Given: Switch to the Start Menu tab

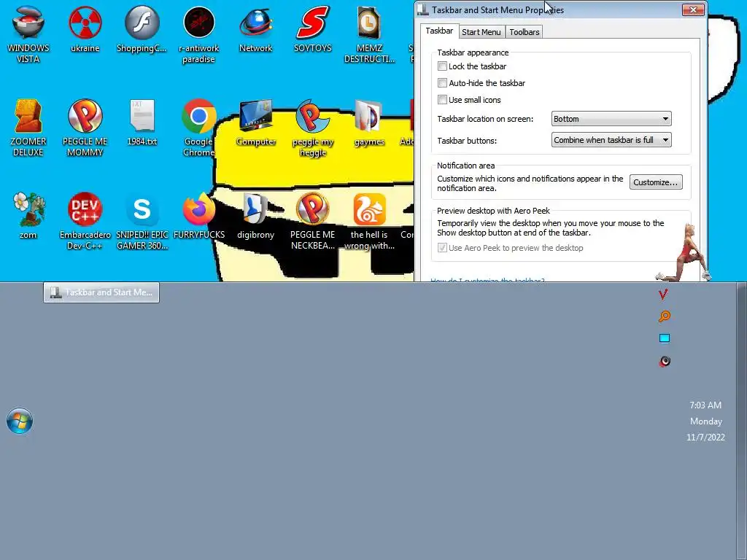Looking at the screenshot, I should tap(481, 32).
